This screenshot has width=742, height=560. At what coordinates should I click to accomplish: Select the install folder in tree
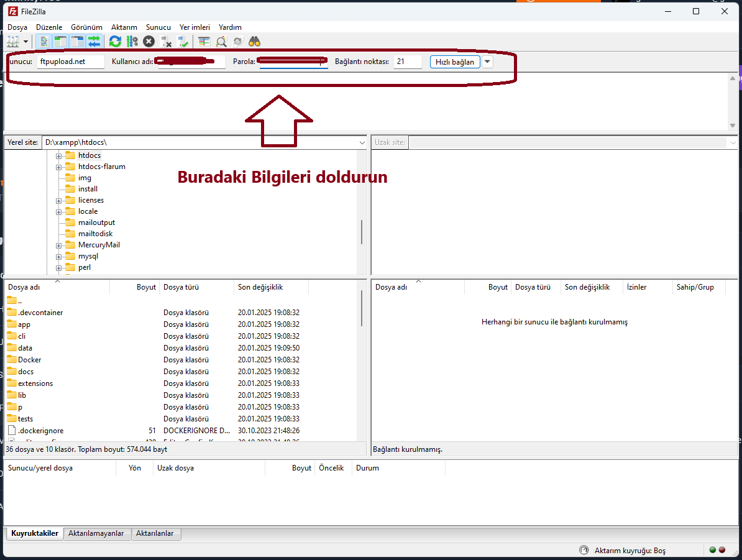88,189
